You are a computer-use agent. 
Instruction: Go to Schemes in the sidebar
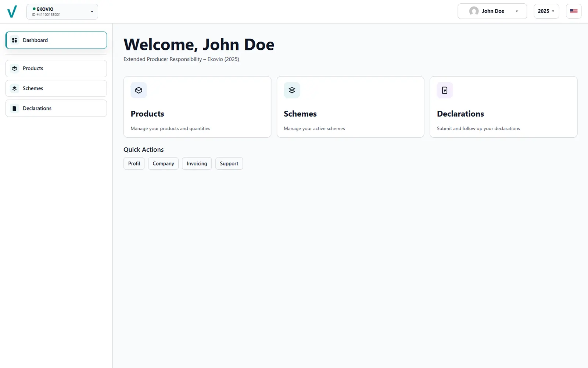(33, 88)
